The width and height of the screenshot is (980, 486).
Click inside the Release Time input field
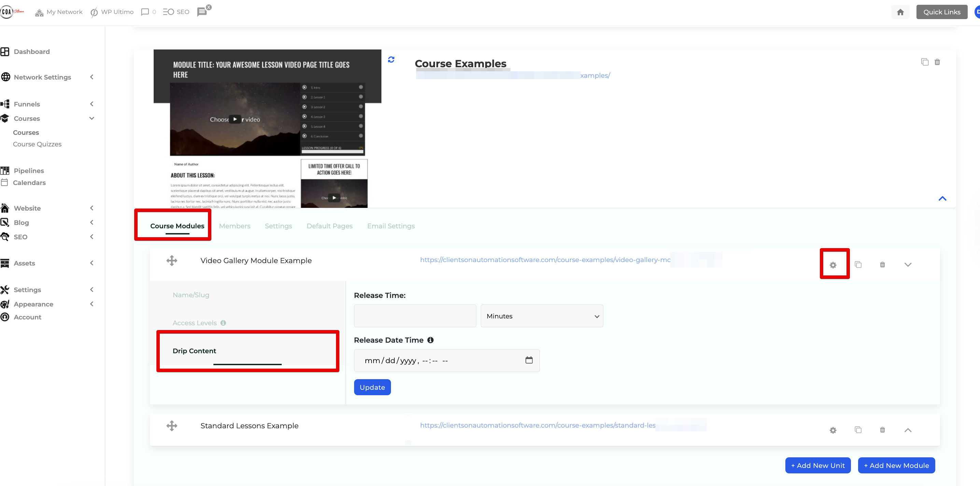414,316
